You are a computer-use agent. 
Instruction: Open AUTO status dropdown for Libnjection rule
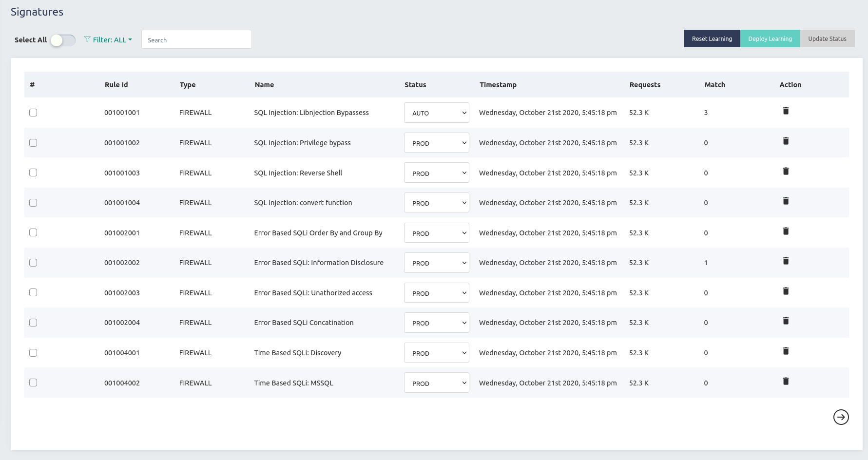tap(436, 113)
